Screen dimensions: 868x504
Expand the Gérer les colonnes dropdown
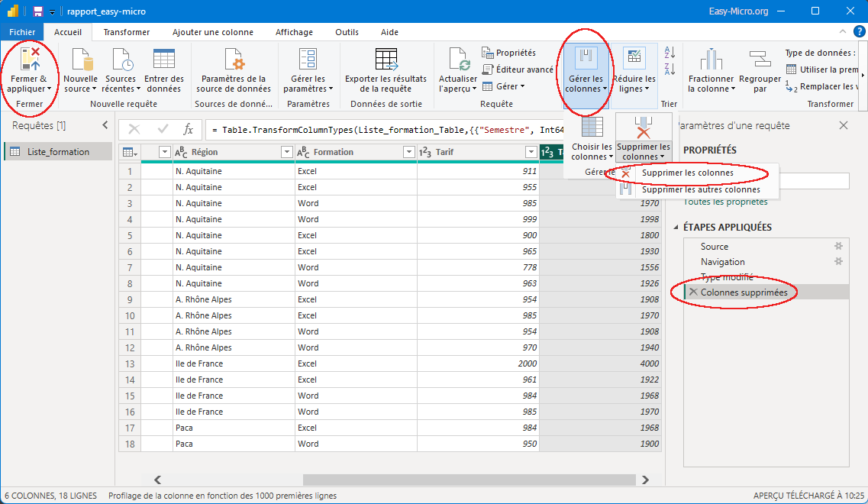pyautogui.click(x=586, y=84)
